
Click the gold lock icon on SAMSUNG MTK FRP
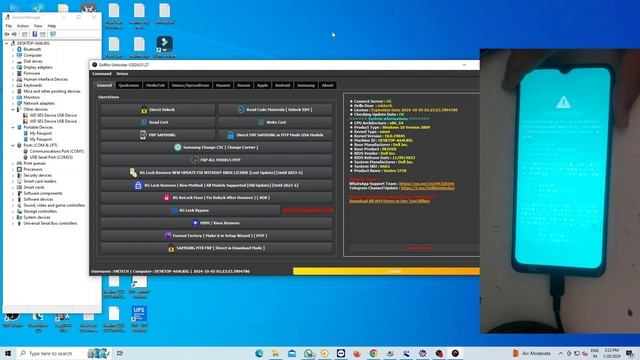coord(171,248)
